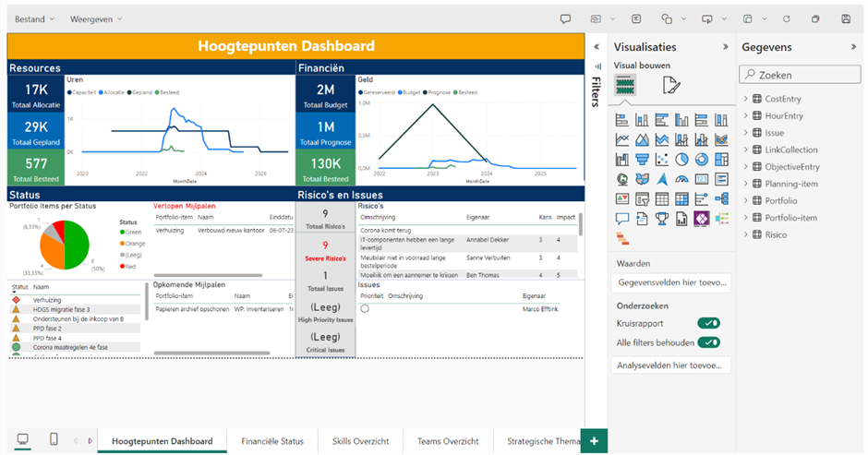Viewport: 868px width, 455px height.
Task: Switch to mobile layout view icon
Action: [x=54, y=439]
